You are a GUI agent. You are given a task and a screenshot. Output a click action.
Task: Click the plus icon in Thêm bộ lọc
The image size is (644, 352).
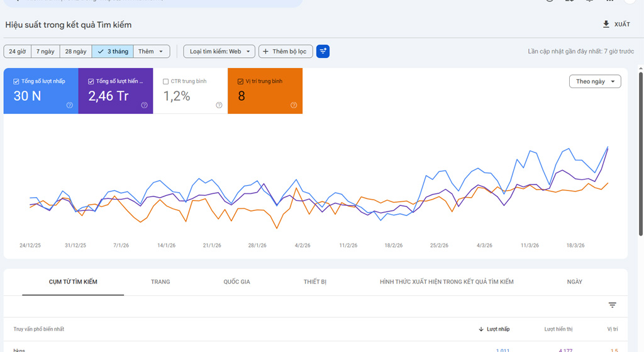(x=266, y=52)
